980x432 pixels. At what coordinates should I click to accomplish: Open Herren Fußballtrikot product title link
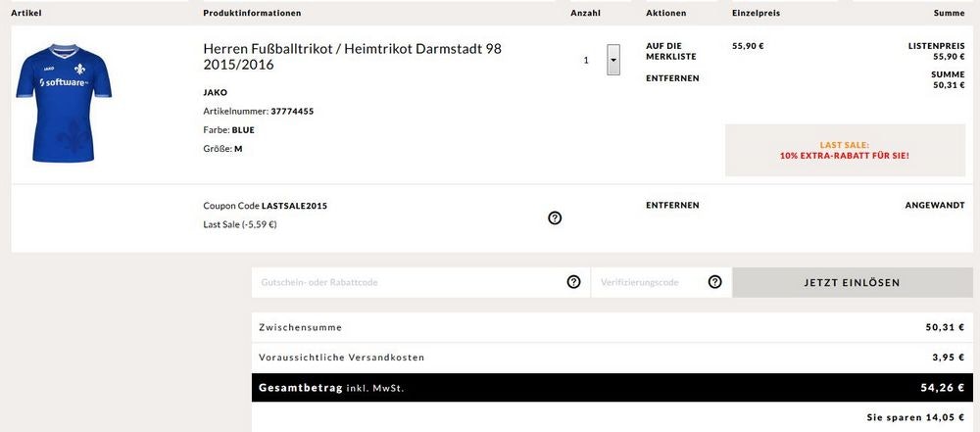352,56
